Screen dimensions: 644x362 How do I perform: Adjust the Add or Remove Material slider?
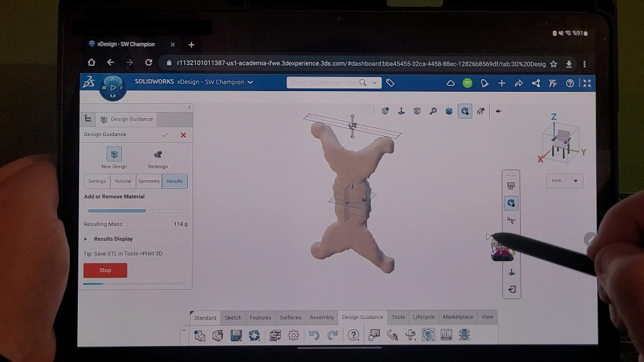(x=149, y=210)
